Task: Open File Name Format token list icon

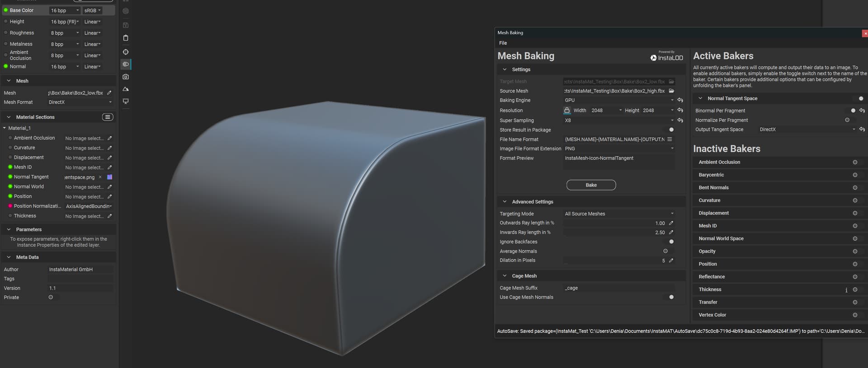Action: (670, 139)
